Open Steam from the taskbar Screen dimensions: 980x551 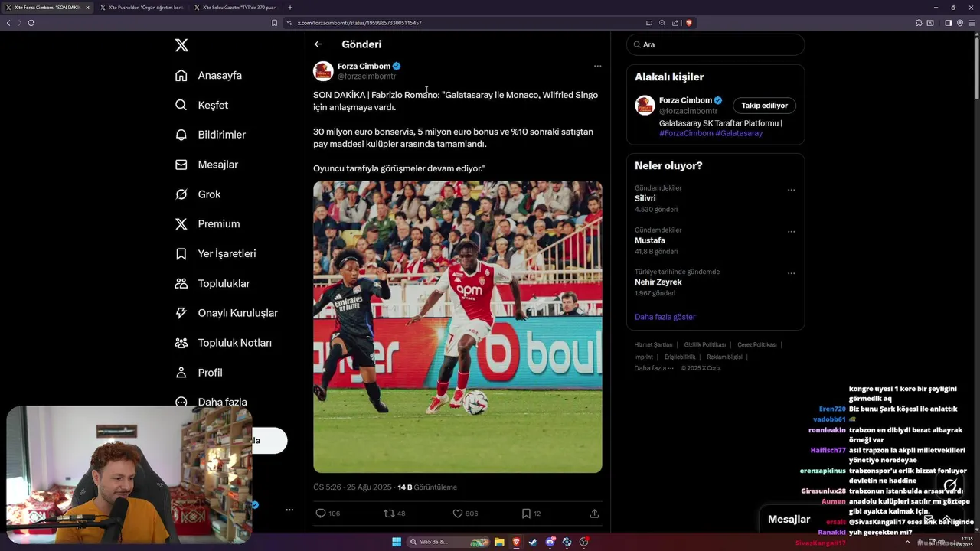533,542
